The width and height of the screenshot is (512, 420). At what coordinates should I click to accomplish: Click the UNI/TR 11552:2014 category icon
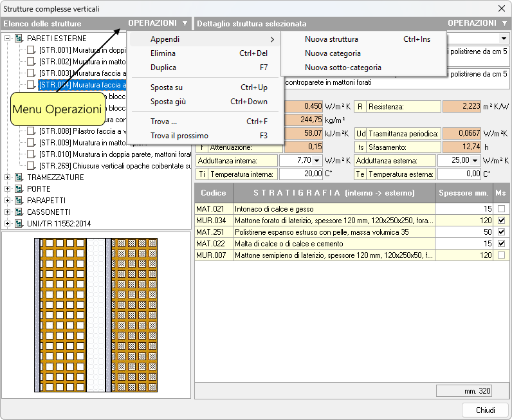19,224
